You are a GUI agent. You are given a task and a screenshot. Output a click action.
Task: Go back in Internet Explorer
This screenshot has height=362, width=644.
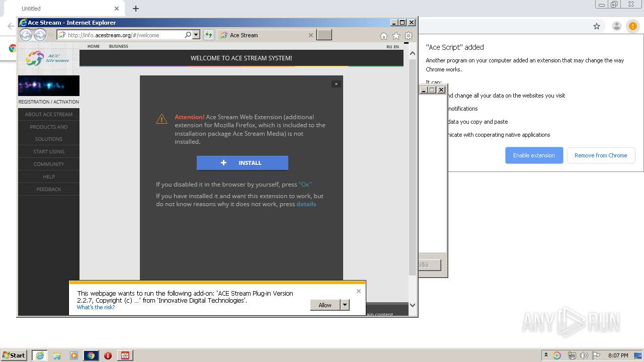click(26, 35)
